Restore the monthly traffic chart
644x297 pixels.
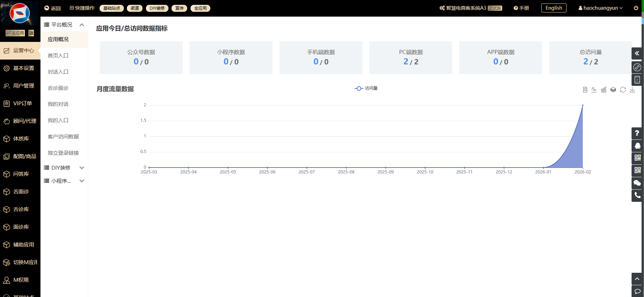click(623, 90)
